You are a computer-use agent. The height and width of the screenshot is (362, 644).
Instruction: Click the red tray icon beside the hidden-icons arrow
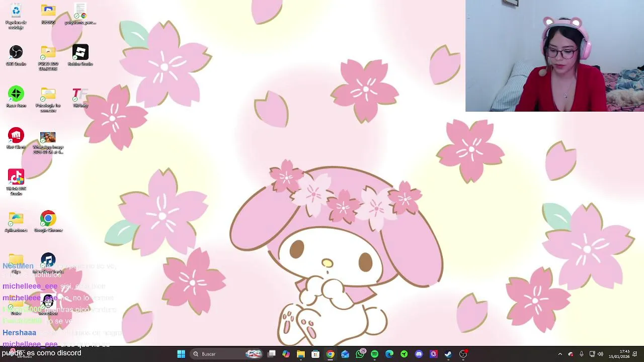tap(571, 354)
